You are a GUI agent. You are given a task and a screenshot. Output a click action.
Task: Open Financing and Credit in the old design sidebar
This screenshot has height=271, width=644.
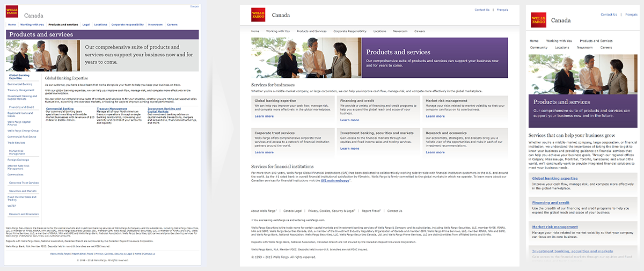click(x=21, y=107)
